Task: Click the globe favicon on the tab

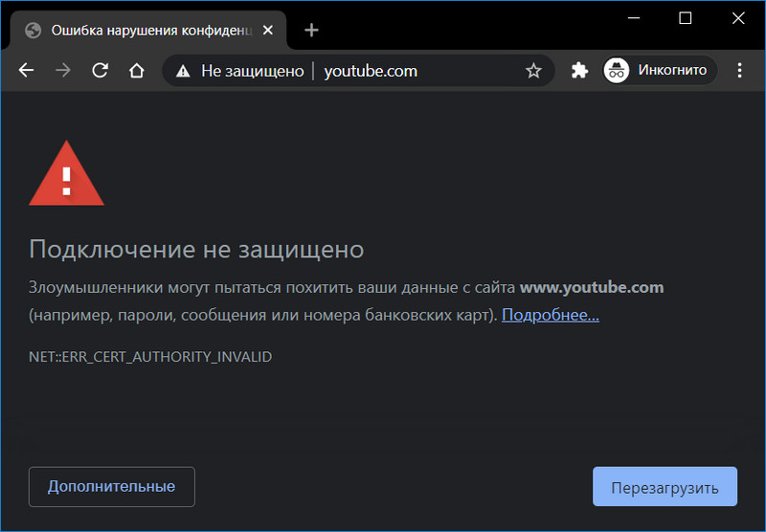Action: tap(34, 31)
